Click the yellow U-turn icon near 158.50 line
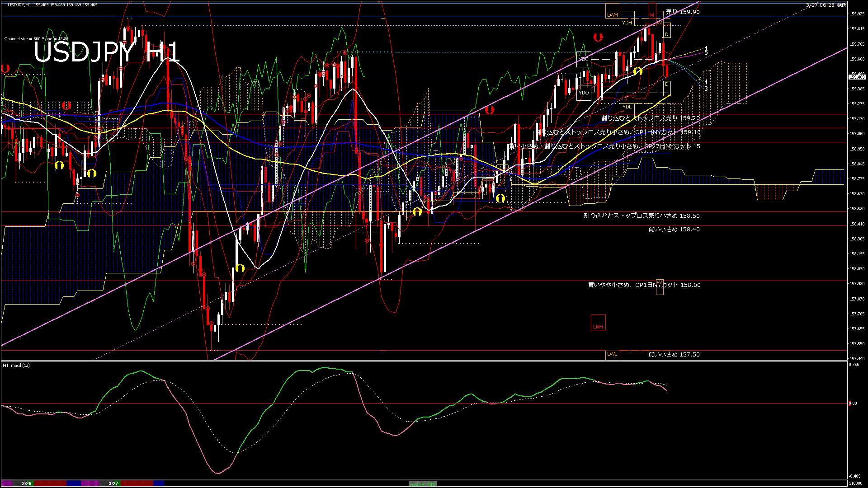 (x=417, y=211)
